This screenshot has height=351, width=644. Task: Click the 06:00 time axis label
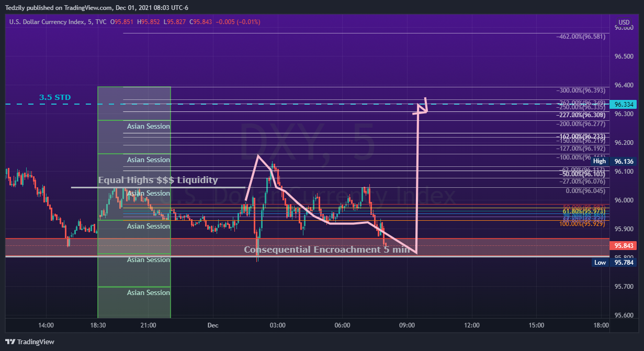pos(342,325)
